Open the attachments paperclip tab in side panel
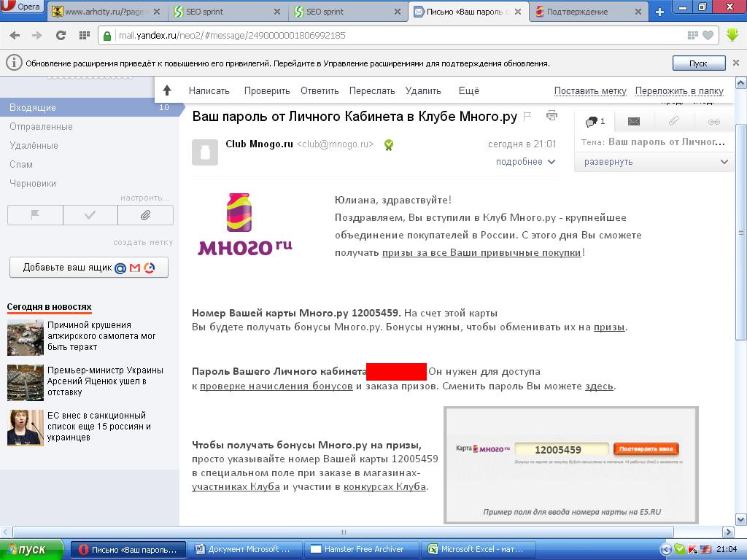This screenshot has width=747, height=560. pos(673,122)
